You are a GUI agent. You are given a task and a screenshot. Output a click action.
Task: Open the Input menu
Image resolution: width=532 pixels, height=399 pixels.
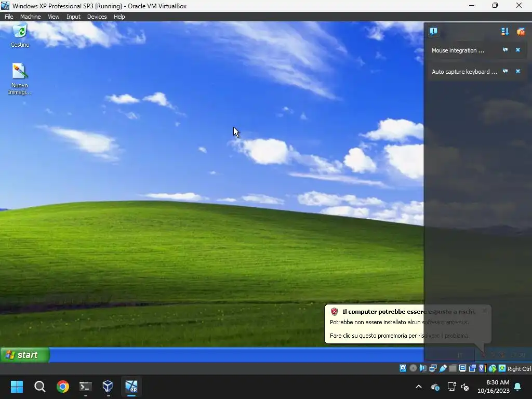pos(73,17)
